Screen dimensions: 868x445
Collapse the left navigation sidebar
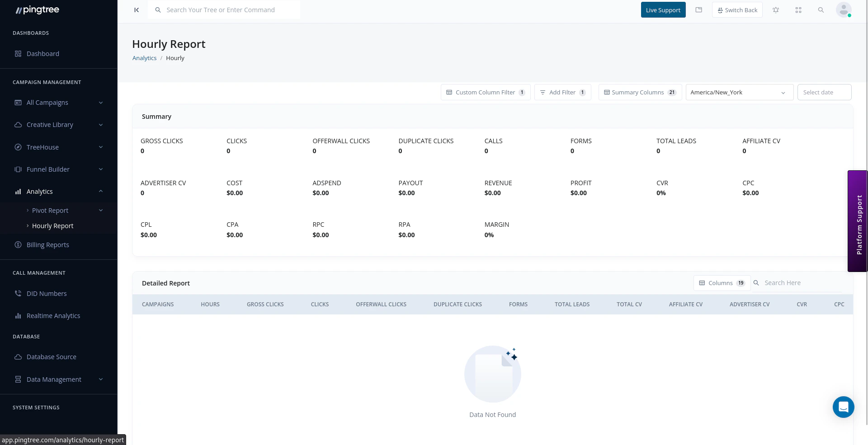(137, 9)
